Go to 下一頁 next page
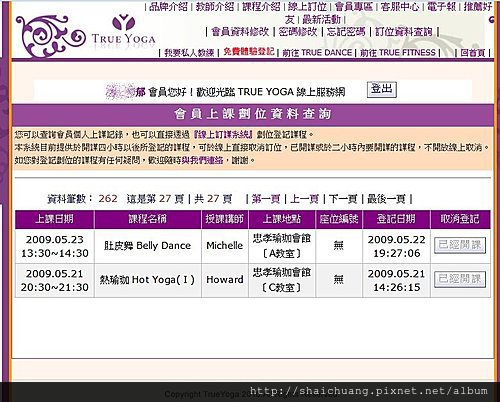 343,199
